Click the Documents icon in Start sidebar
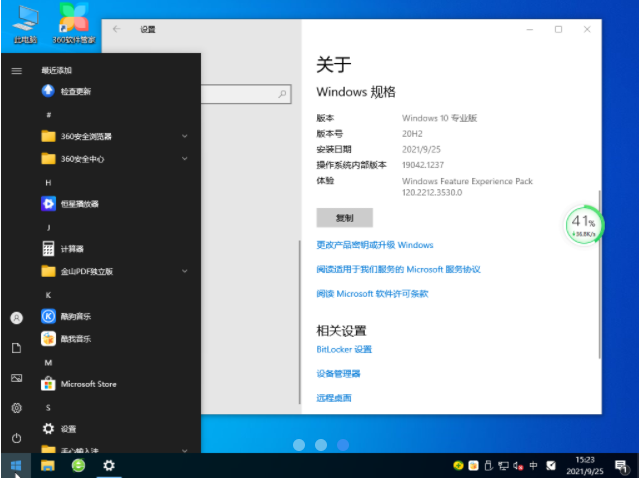This screenshot has width=639, height=479. (16, 347)
